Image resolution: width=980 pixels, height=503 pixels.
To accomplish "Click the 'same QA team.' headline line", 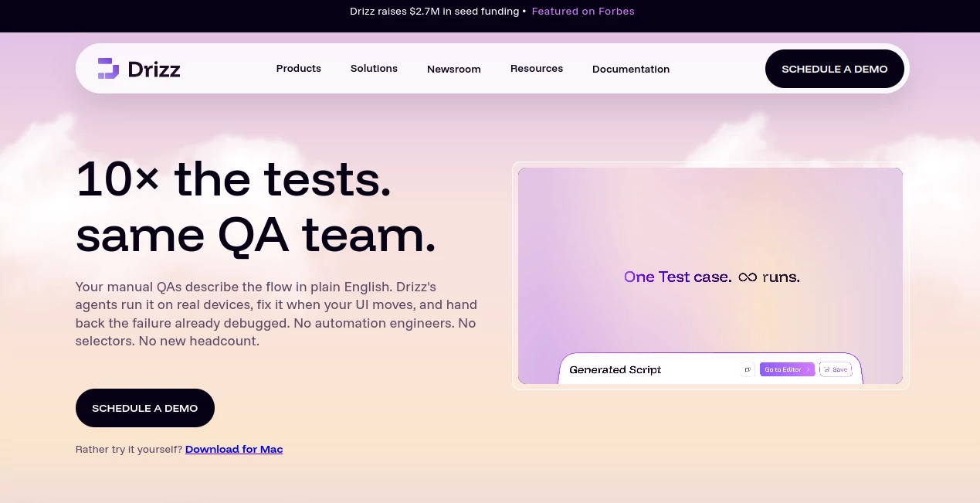I will [256, 235].
